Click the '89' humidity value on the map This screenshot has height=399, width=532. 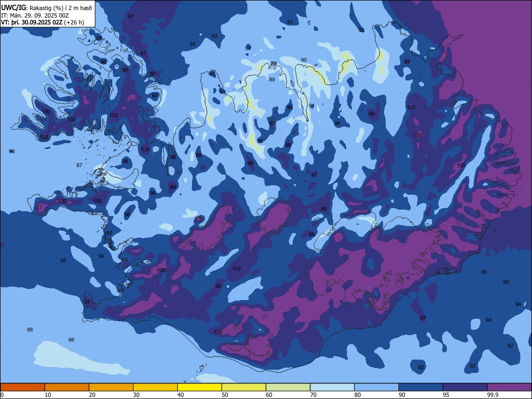click(x=272, y=79)
